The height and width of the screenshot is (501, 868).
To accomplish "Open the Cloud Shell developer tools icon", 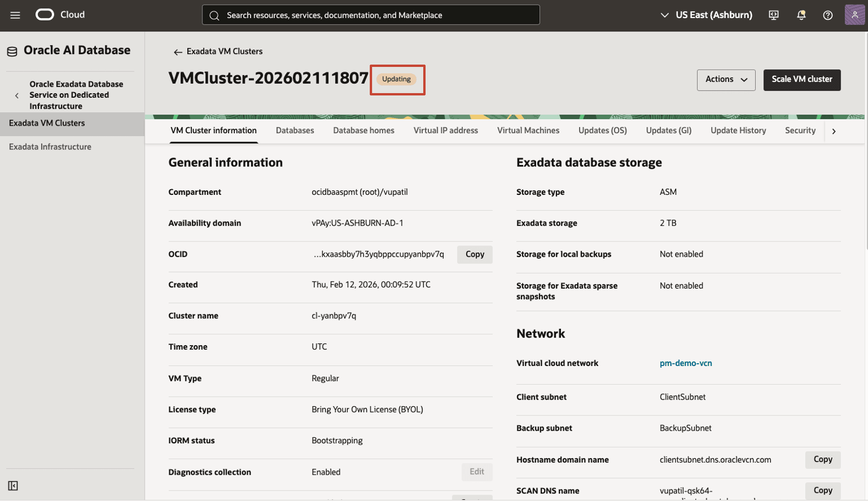I will [774, 15].
